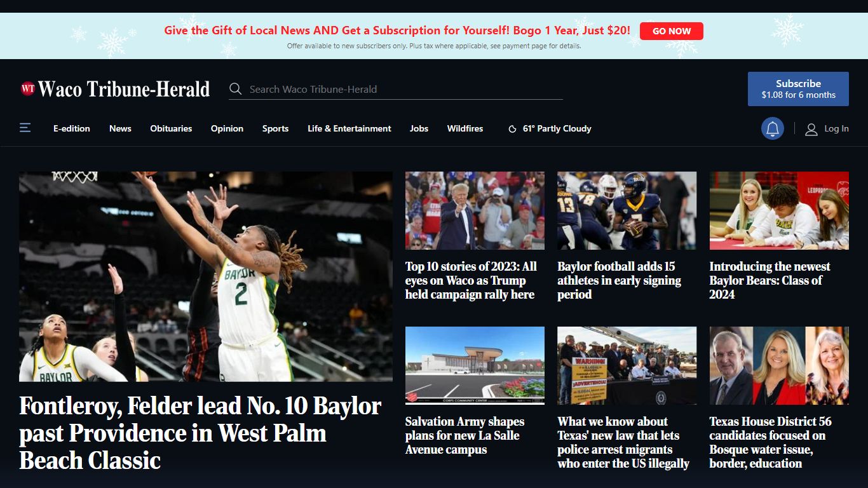
Task: Open the Texas migrant law press photo
Action: 627,366
